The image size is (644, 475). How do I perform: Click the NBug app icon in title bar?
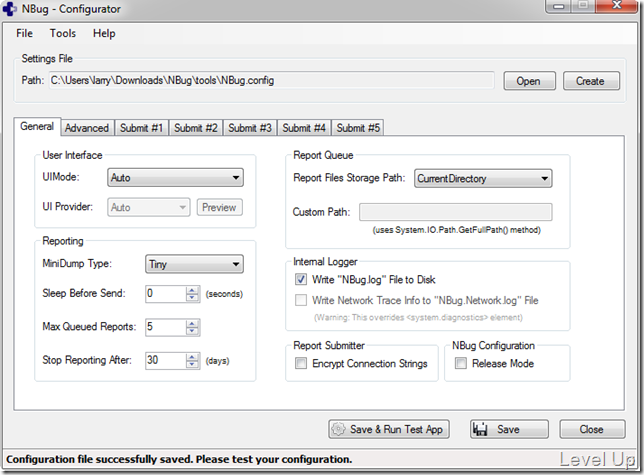9,9
